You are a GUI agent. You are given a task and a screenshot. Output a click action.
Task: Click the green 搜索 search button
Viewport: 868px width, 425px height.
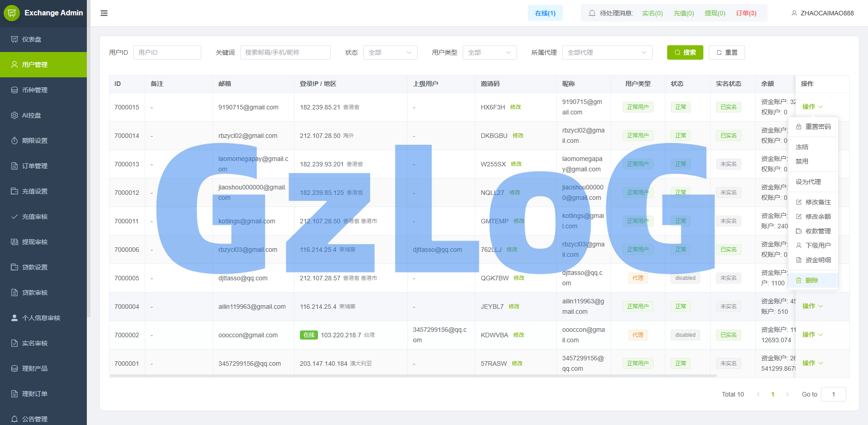tap(685, 52)
